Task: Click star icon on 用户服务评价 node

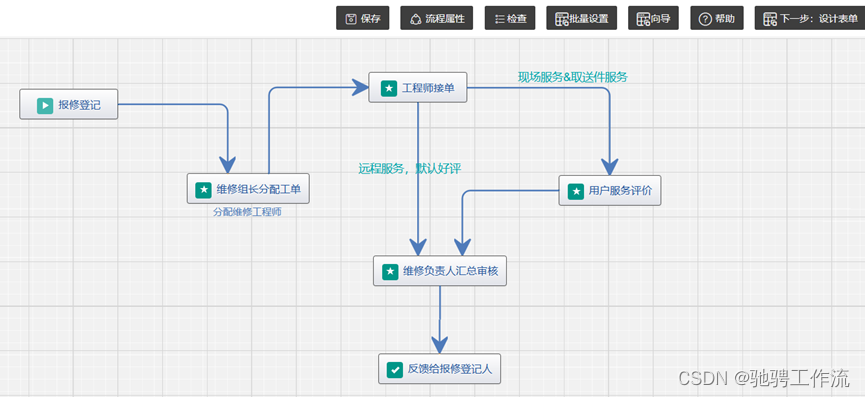Action: [x=576, y=191]
